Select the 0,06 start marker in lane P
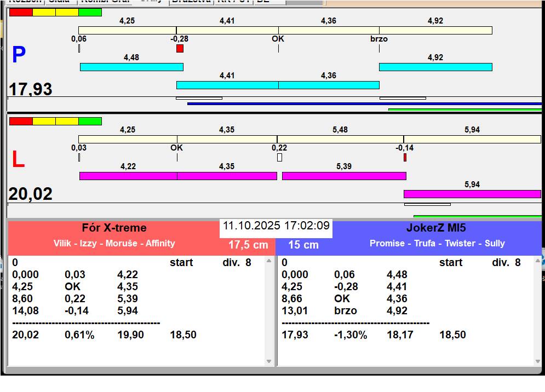 click(79, 48)
